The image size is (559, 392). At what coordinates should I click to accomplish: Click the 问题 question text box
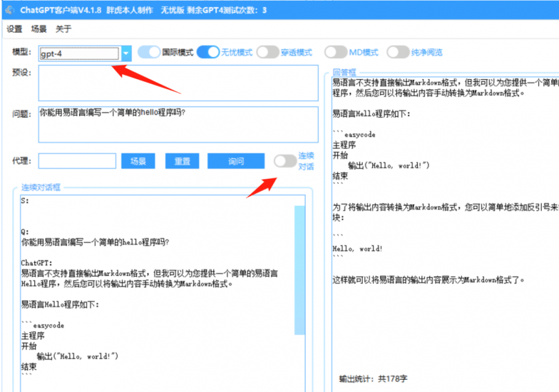click(x=178, y=124)
